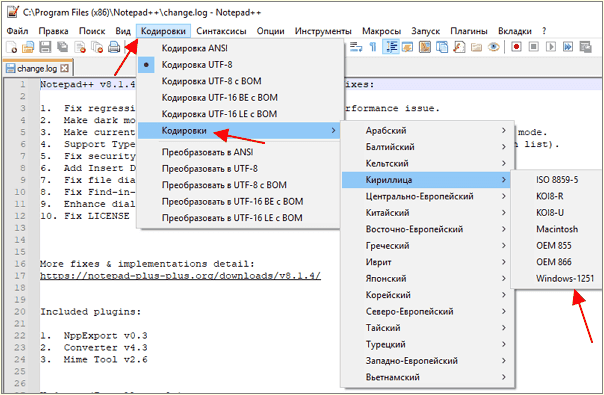Click text 'Included plugins:'
The image size is (604, 395).
click(x=91, y=311)
